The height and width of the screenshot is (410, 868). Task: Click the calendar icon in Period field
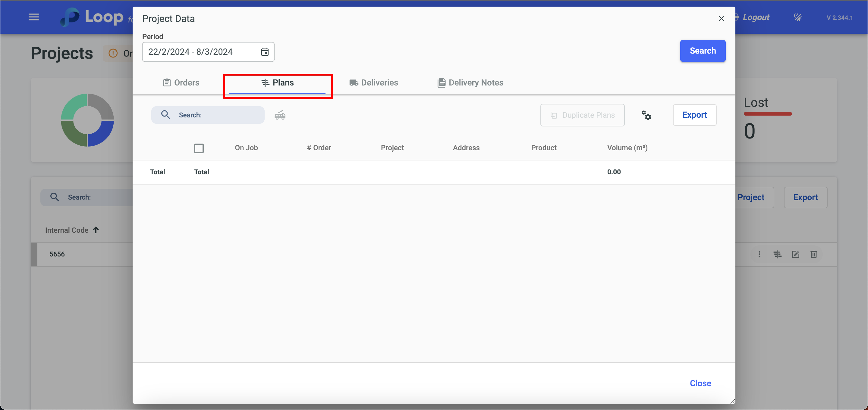pos(265,52)
